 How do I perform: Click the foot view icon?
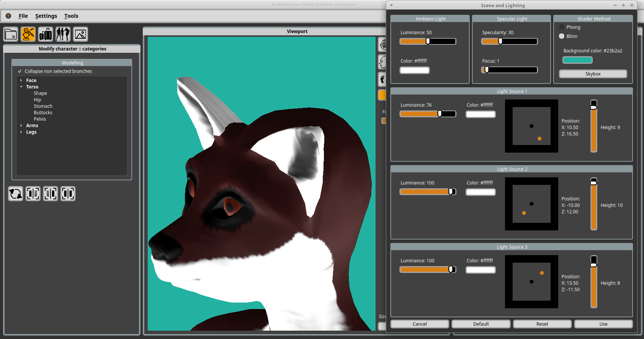pos(382,79)
